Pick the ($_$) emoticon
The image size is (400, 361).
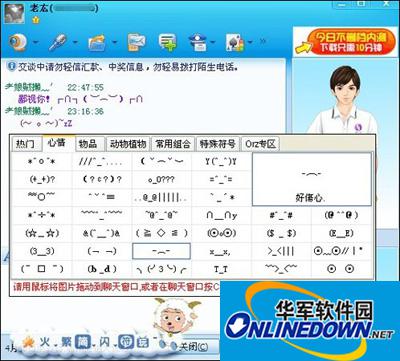(x=281, y=233)
